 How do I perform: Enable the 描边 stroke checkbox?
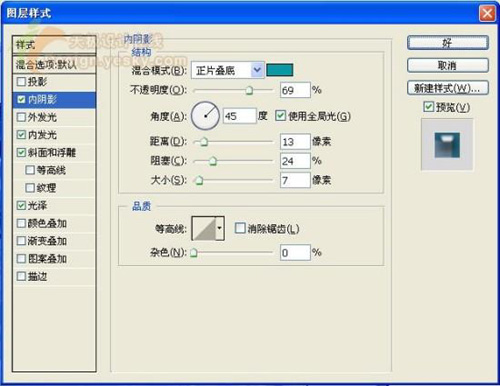[21, 276]
